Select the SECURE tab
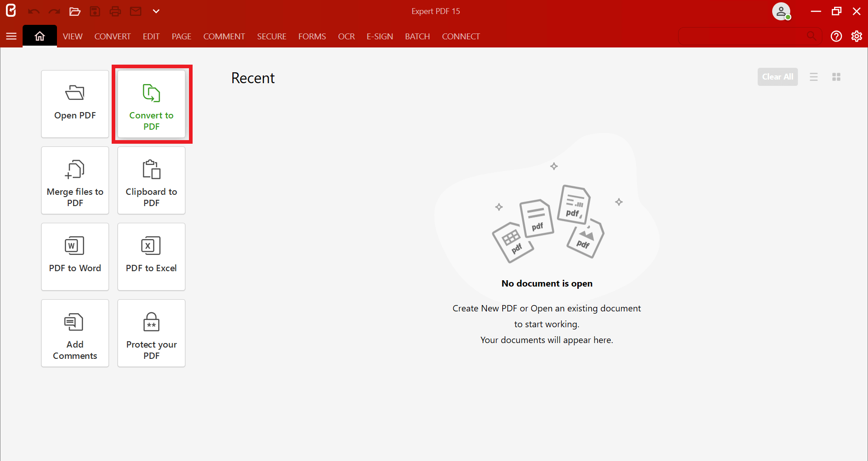 (272, 36)
